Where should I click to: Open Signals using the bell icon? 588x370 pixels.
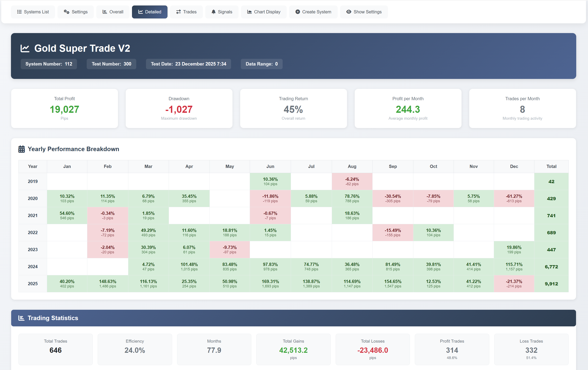(213, 12)
